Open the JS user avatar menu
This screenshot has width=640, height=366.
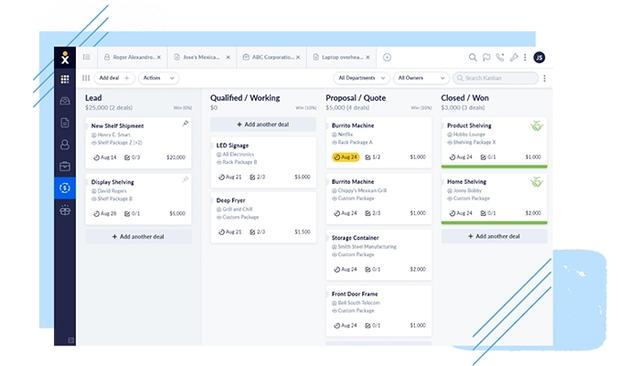click(539, 58)
